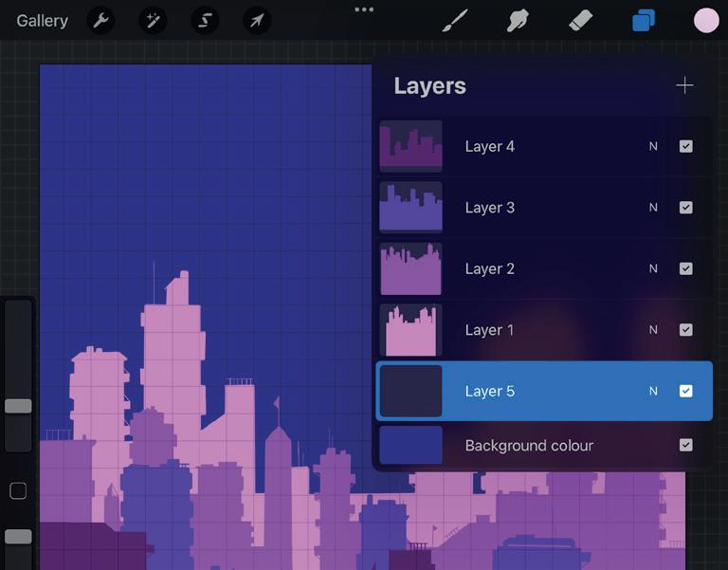Toggle Layer 2 visibility checkbox
Image resolution: width=728 pixels, height=570 pixels.
pos(685,268)
